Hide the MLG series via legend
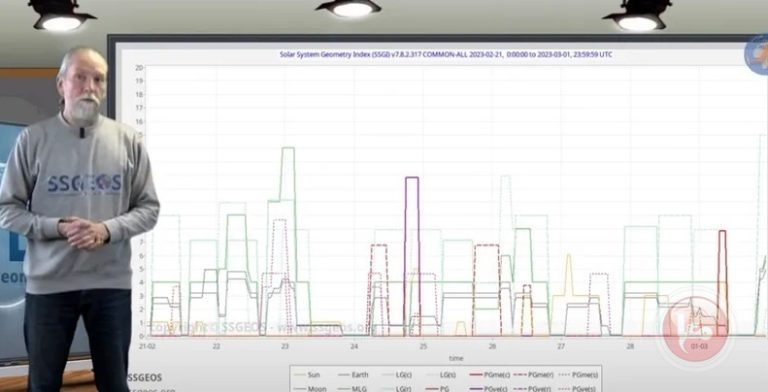768x392 pixels. pos(354,389)
